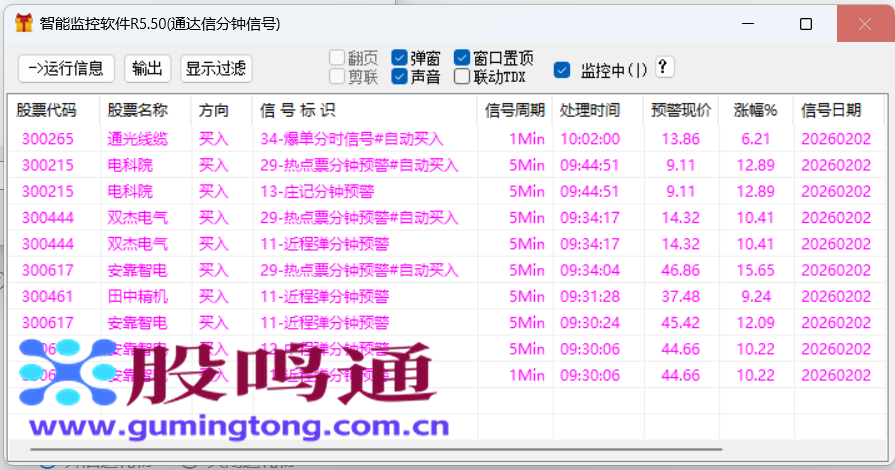The width and height of the screenshot is (895, 470).
Task: Click the 预警现价 column header
Action: point(681,110)
